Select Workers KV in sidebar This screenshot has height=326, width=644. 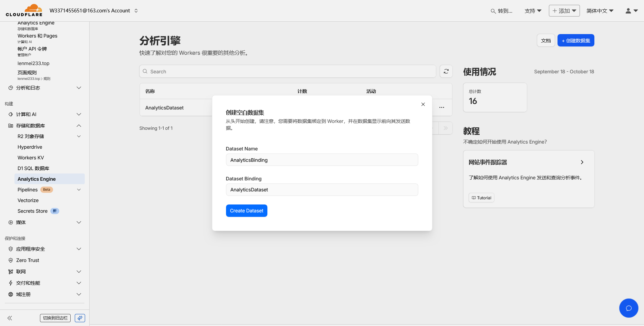coord(30,157)
